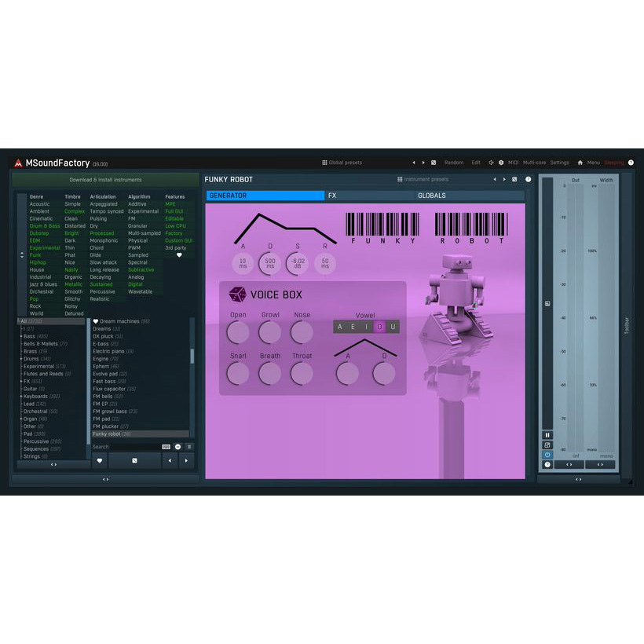644x644 pixels.
Task: Open the Global presets browser
Action: 342,163
